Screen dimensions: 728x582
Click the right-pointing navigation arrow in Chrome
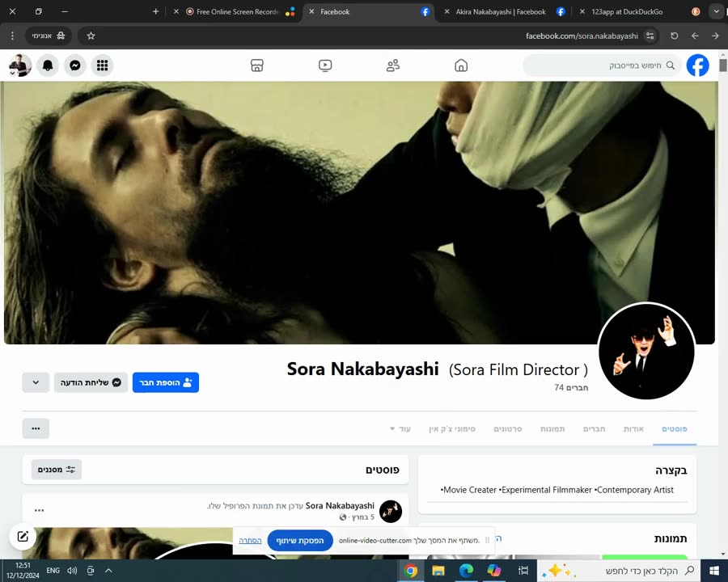click(715, 36)
